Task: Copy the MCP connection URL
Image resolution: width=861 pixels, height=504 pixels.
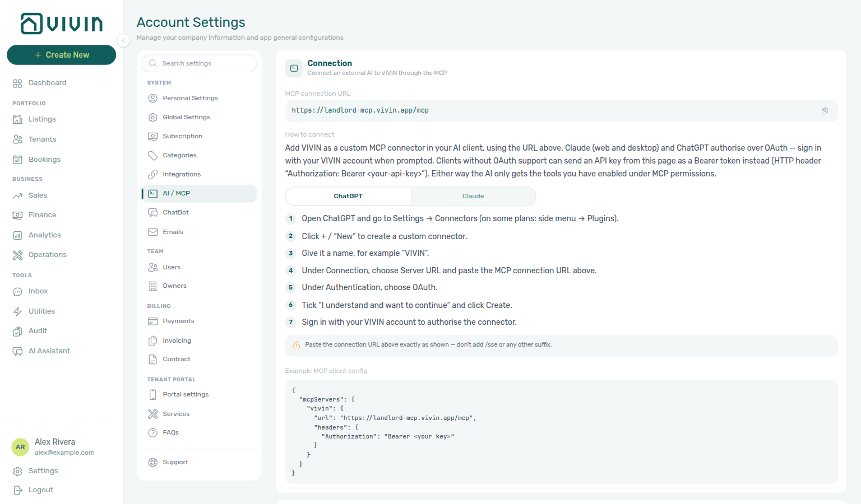Action: pos(825,111)
